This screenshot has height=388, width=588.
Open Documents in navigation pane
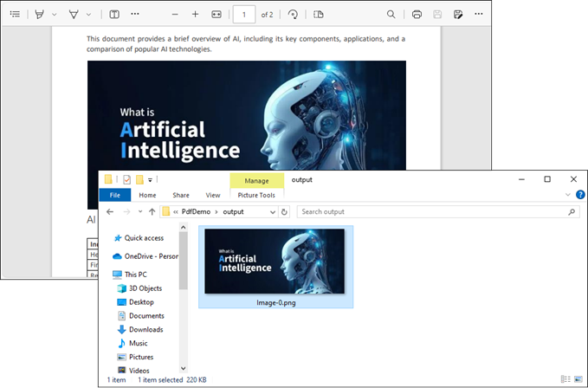141,315
